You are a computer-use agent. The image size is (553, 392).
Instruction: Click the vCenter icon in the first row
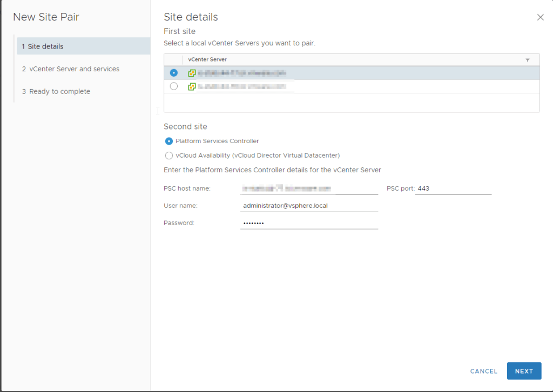(192, 73)
